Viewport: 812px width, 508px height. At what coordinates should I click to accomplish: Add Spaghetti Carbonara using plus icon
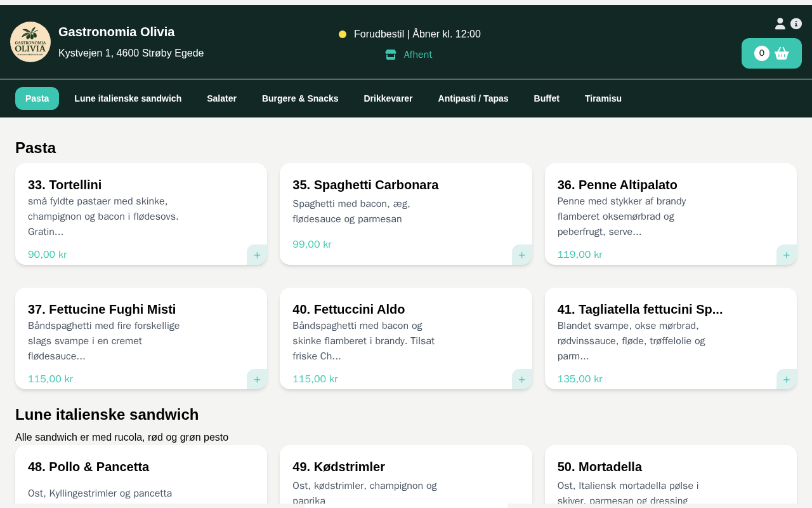coord(521,255)
